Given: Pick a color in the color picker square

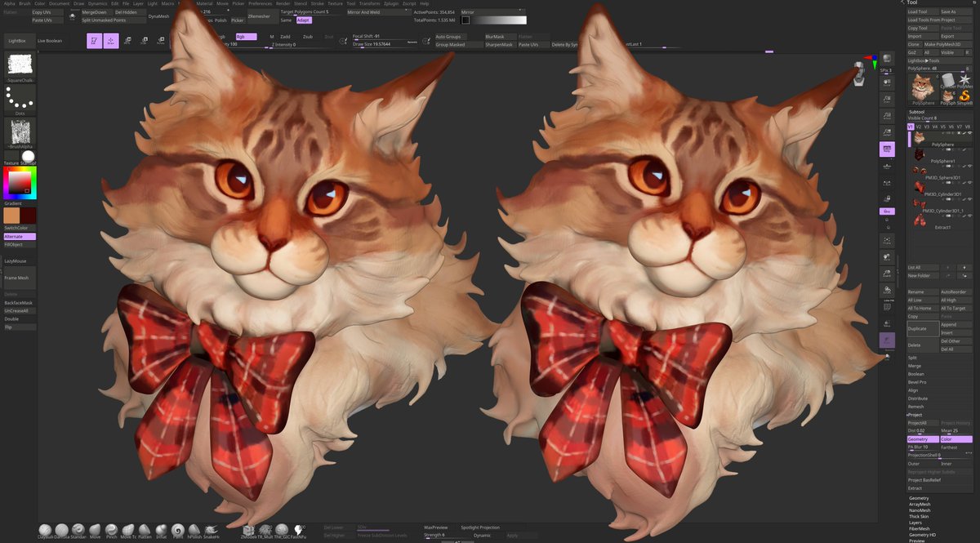Looking at the screenshot, I should coord(20,182).
